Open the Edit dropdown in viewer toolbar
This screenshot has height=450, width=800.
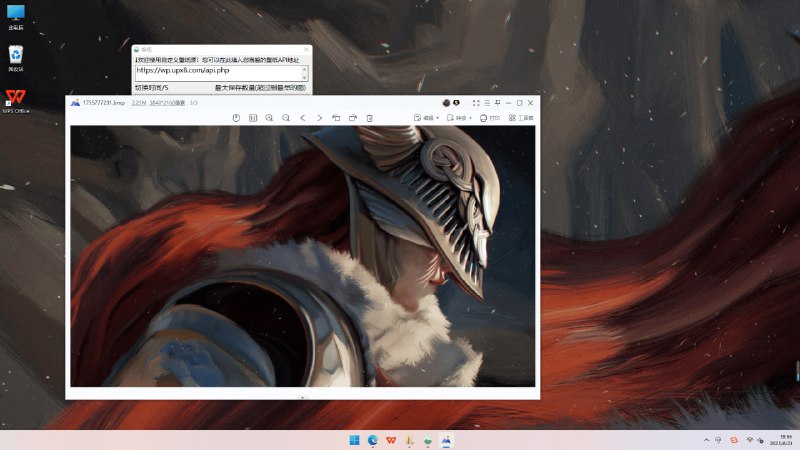tap(427, 118)
